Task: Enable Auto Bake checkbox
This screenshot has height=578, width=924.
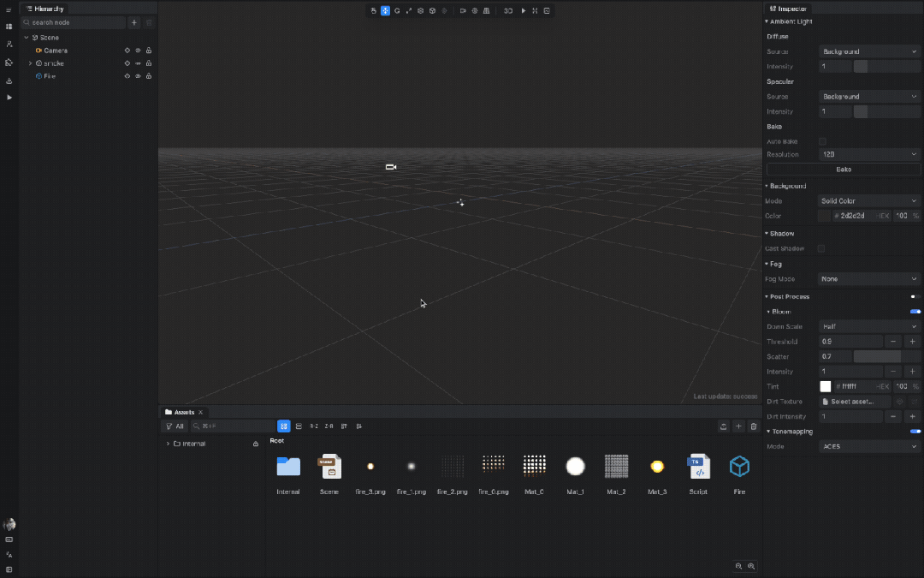Action: point(822,141)
